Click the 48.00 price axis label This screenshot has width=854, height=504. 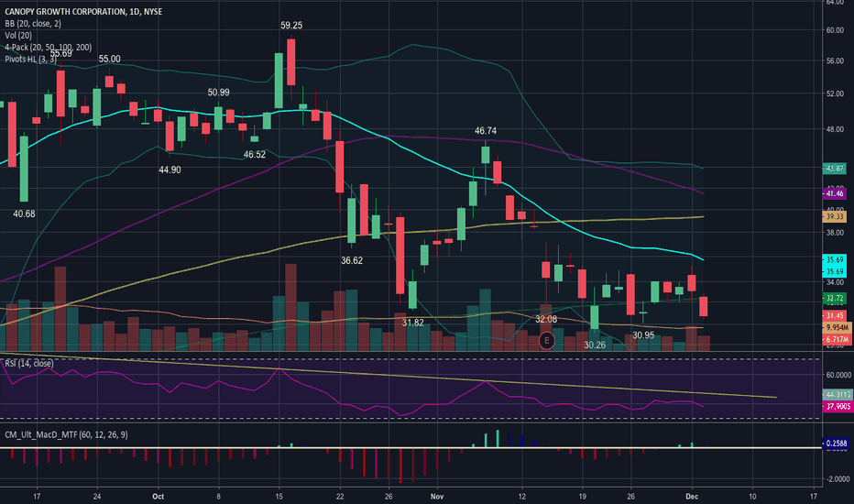(835, 130)
